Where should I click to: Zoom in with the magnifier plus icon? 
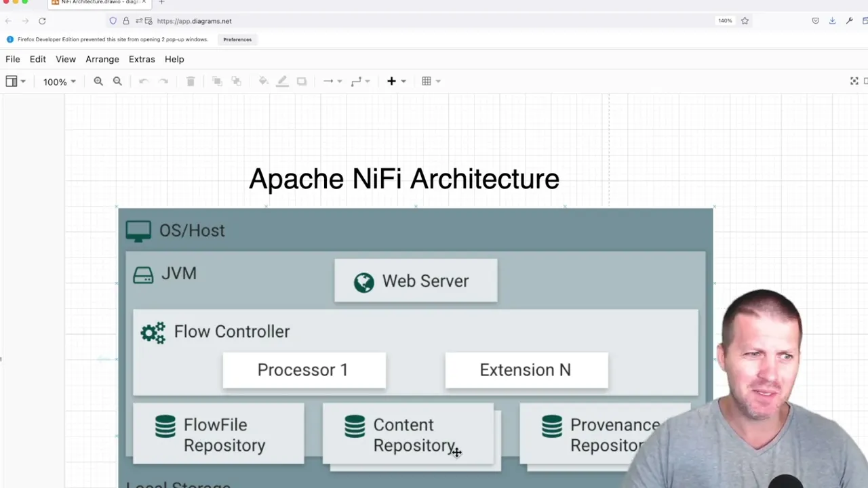pyautogui.click(x=98, y=81)
